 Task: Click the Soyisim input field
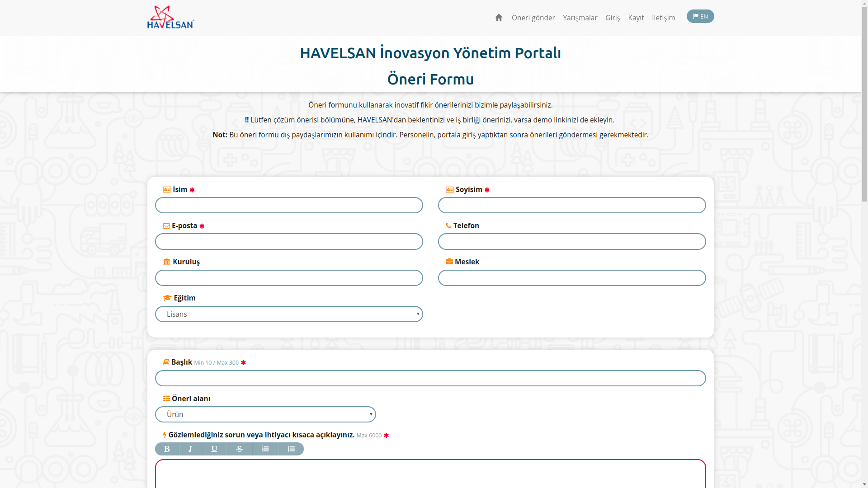click(572, 205)
